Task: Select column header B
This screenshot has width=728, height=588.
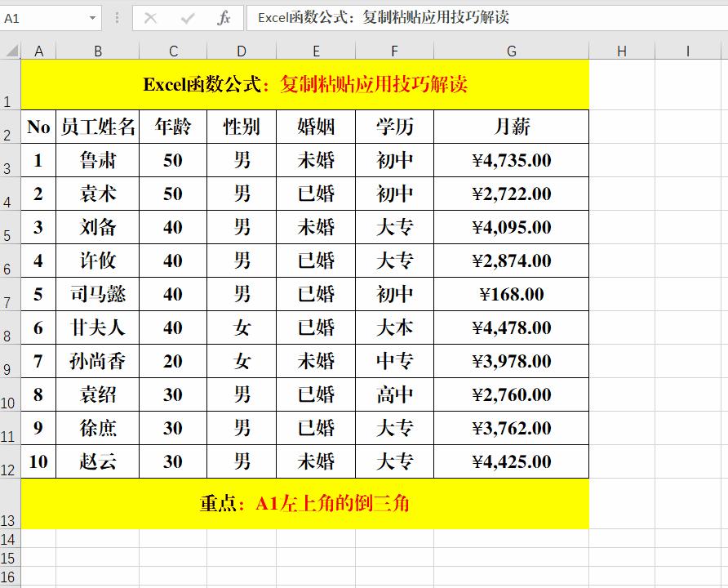Action: pos(98,50)
